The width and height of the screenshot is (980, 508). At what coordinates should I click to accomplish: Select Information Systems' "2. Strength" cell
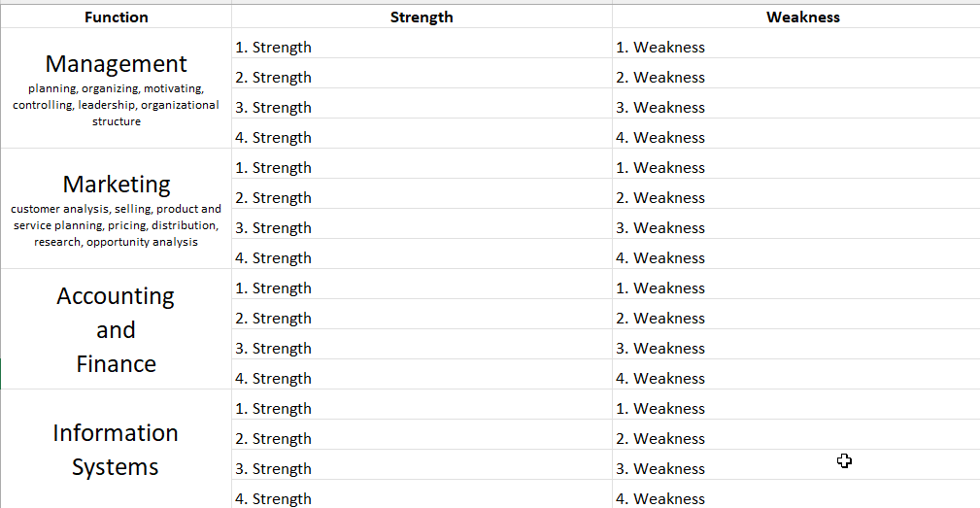click(x=422, y=438)
